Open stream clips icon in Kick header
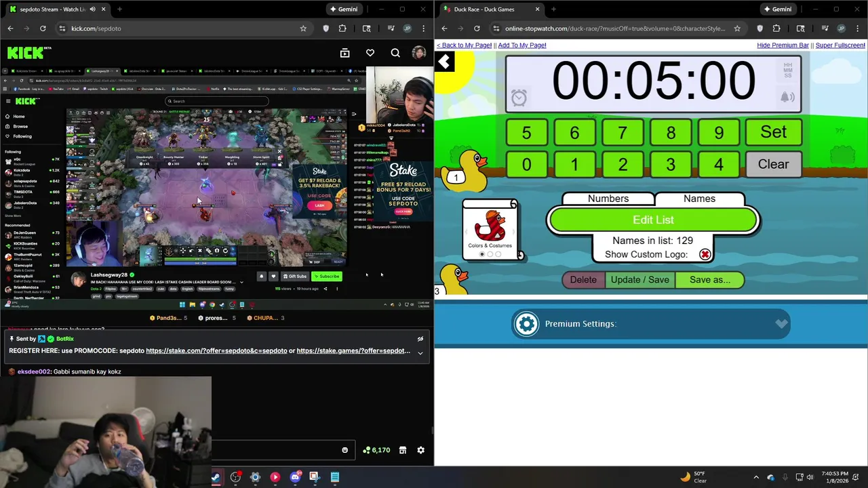 click(x=344, y=53)
